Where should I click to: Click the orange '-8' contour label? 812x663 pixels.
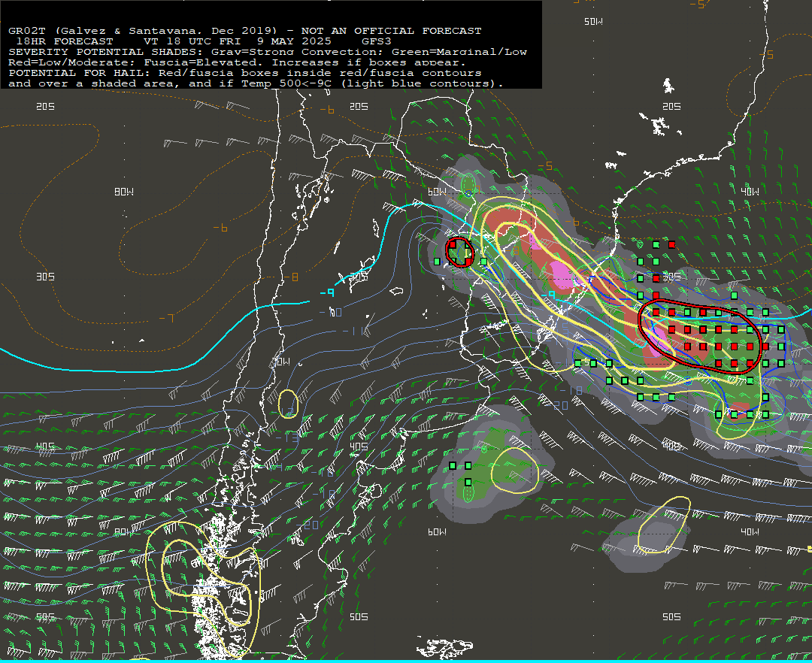pos(291,277)
